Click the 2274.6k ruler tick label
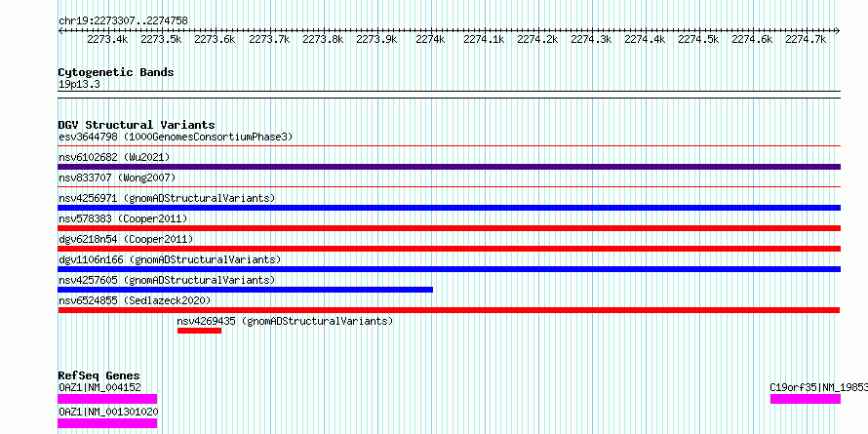The width and height of the screenshot is (868, 434). click(752, 40)
